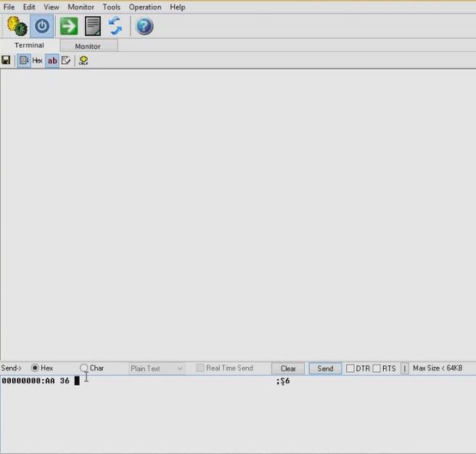Toggle the blue power connect button

tap(42, 26)
